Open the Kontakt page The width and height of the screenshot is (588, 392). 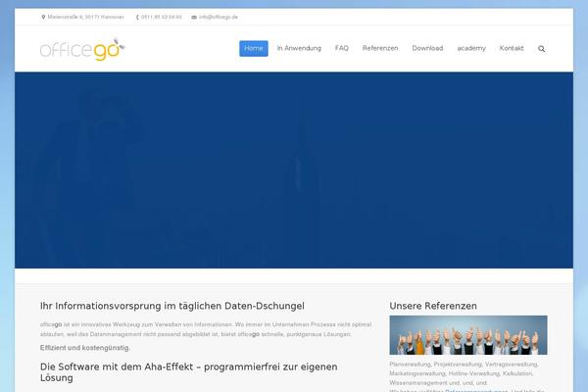[x=512, y=48]
